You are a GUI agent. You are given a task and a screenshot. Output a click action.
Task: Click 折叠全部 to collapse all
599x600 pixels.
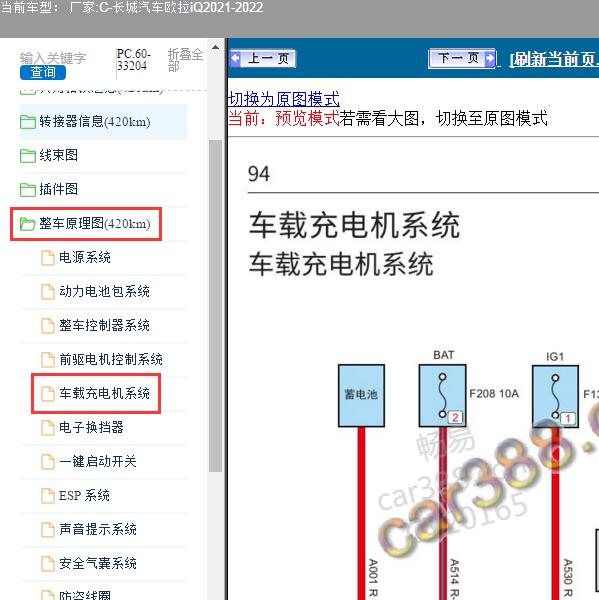[185, 60]
